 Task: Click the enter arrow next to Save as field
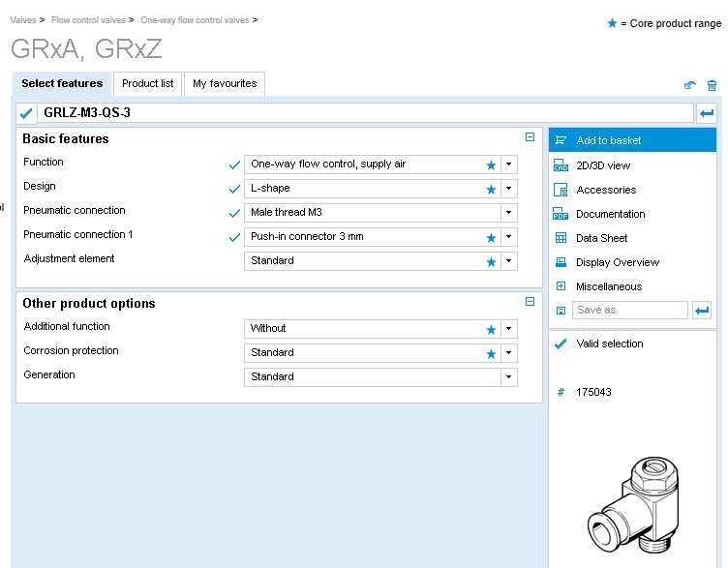tap(702, 310)
